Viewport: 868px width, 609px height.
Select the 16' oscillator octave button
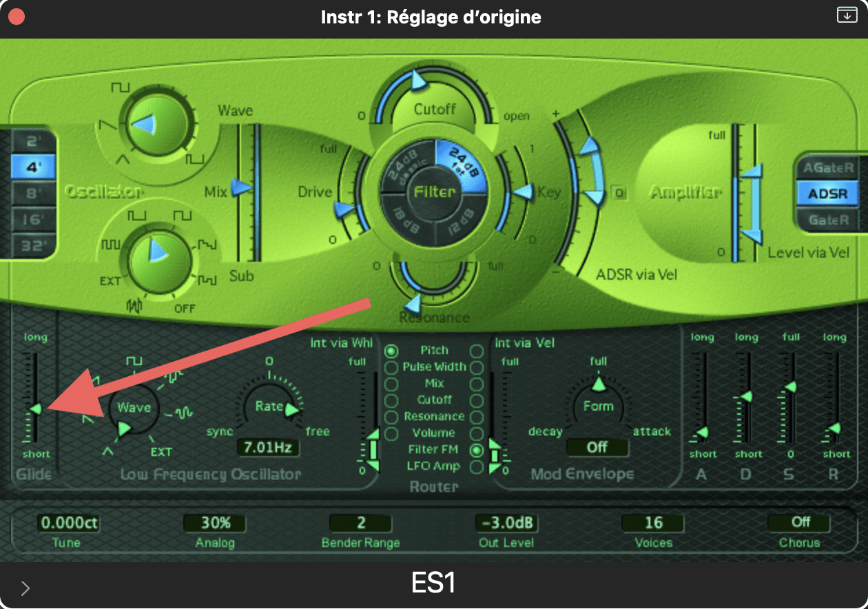[34, 220]
